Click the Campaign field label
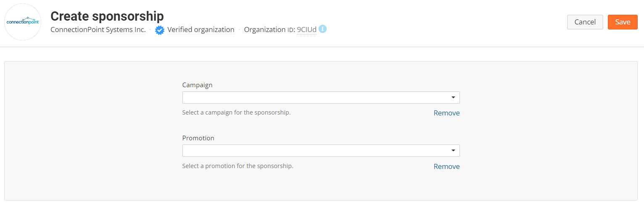The image size is (644, 214). (x=197, y=85)
